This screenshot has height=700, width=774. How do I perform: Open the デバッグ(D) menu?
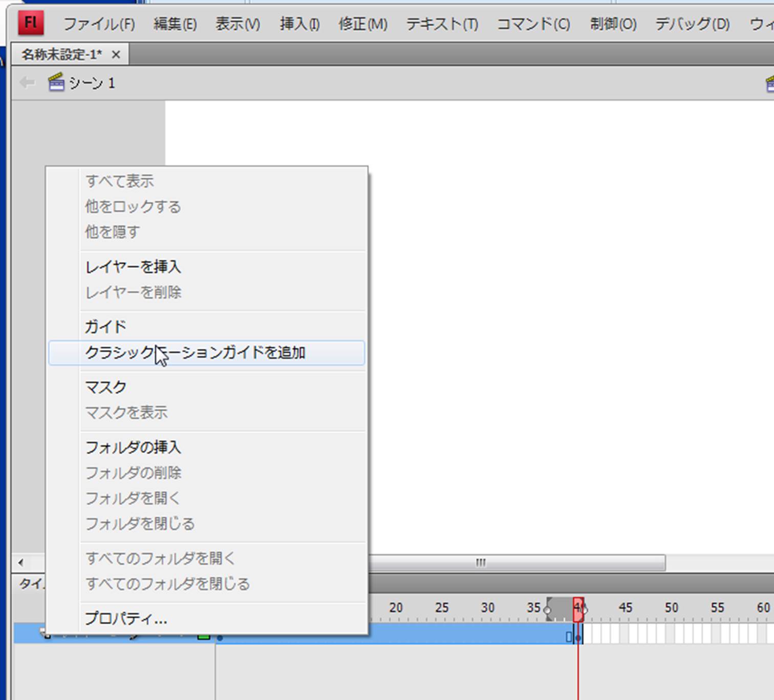click(x=692, y=24)
